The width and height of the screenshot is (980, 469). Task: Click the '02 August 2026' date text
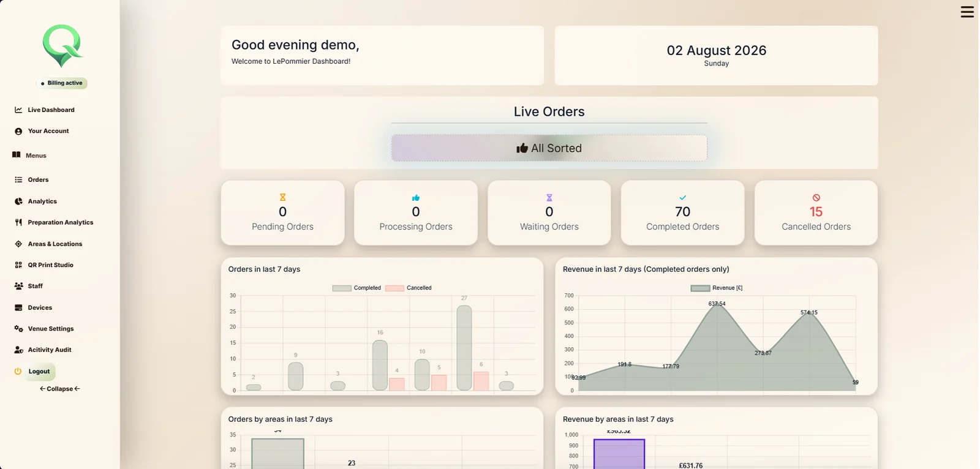tap(717, 50)
